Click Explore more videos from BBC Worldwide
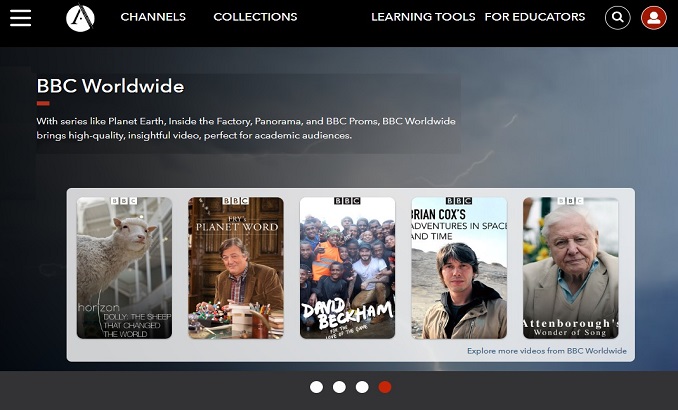This screenshot has height=410, width=678. point(546,351)
